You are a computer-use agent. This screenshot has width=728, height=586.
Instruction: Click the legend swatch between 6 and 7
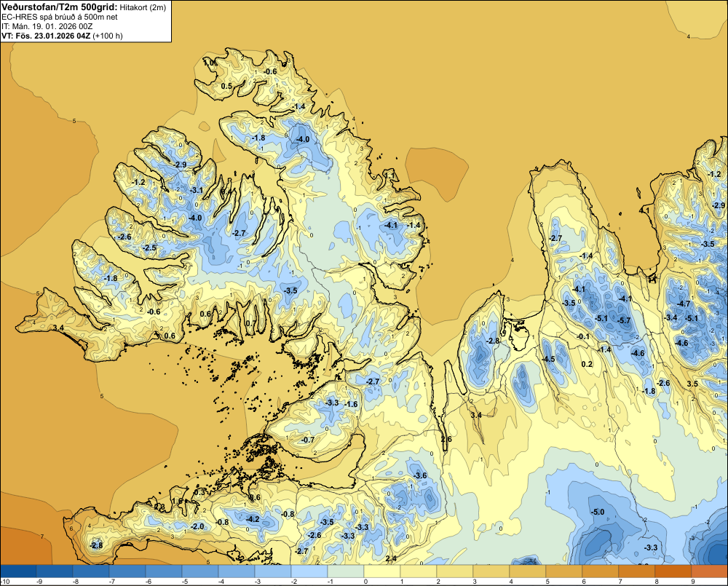[x=601, y=571]
